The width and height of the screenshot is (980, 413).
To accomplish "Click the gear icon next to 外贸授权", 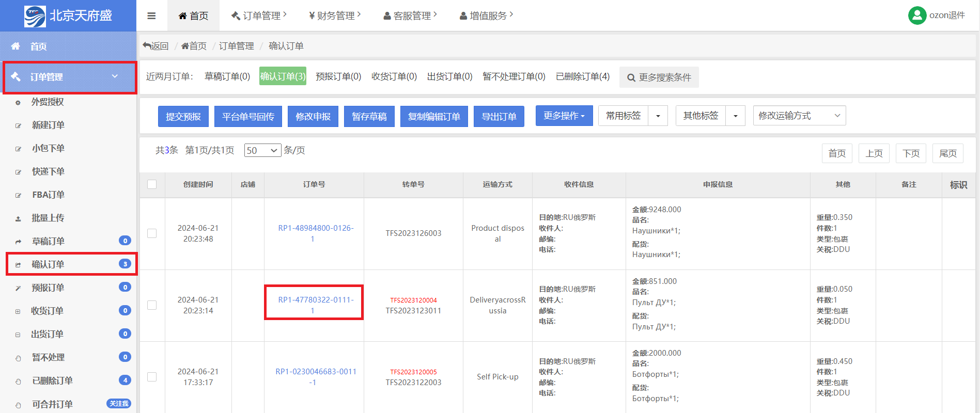I will pyautogui.click(x=18, y=103).
